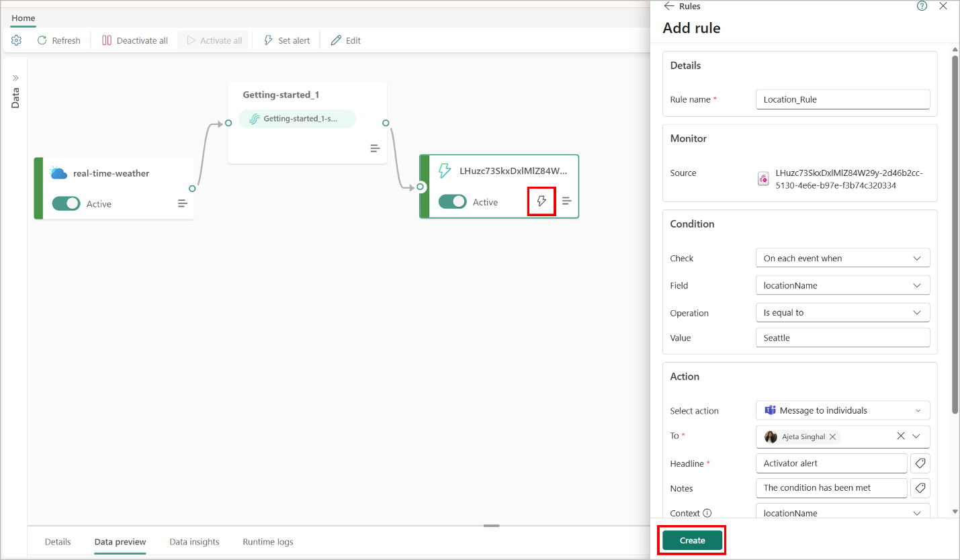Toggle the Active switch on real-time-weather
This screenshot has width=960, height=560.
tap(66, 203)
